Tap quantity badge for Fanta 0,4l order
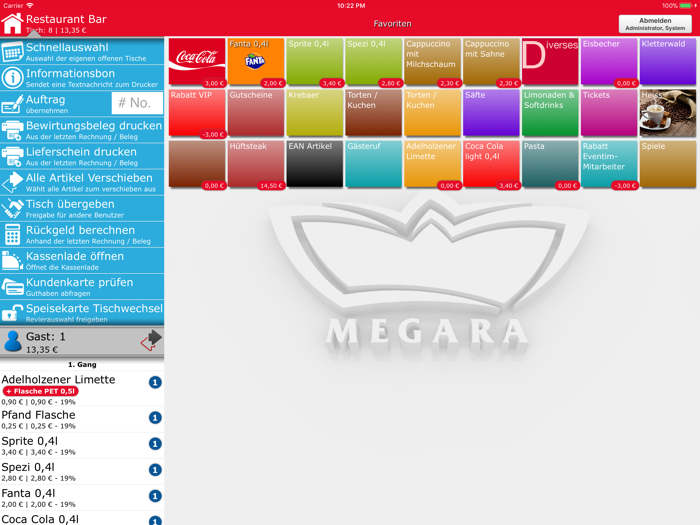The height and width of the screenshot is (525, 700). pyautogui.click(x=155, y=496)
